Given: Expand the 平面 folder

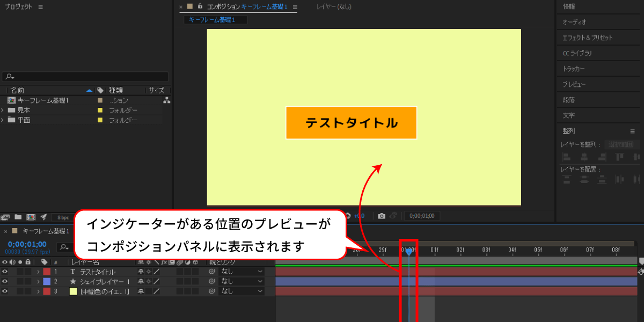Looking at the screenshot, I should coord(3,120).
